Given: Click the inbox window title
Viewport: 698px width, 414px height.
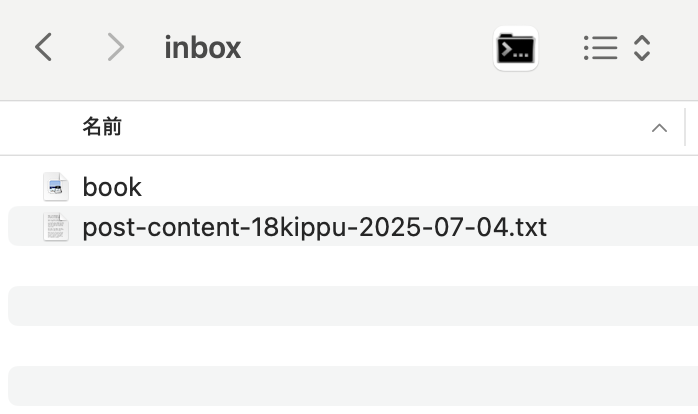Looking at the screenshot, I should tap(203, 48).
